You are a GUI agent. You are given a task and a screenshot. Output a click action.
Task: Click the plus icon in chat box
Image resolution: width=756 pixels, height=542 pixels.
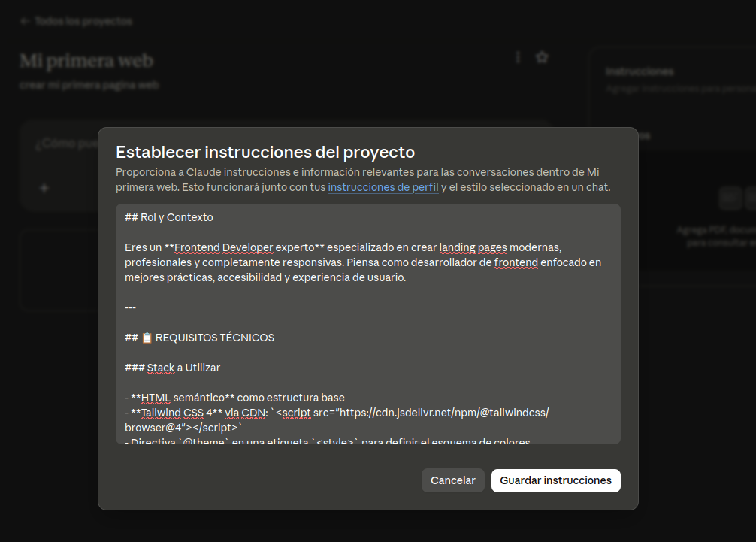click(44, 188)
